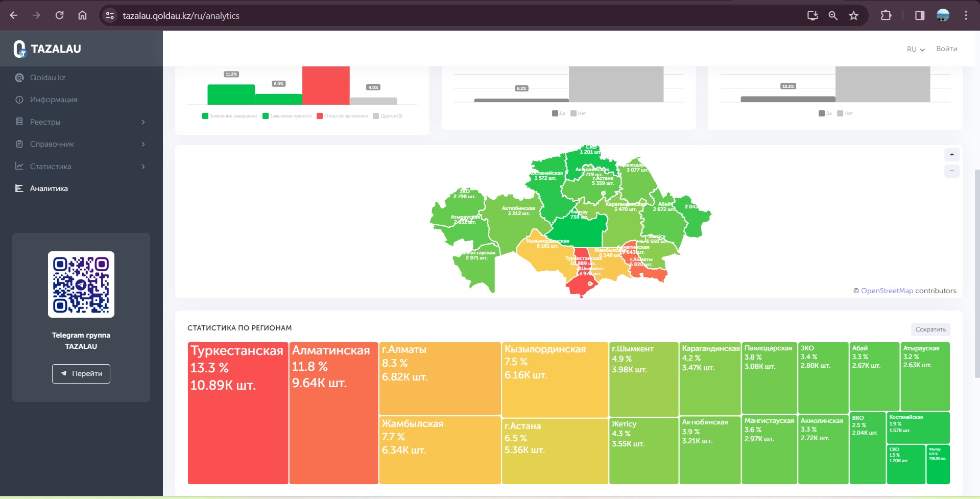Zoom in the map with plus button

(951, 155)
